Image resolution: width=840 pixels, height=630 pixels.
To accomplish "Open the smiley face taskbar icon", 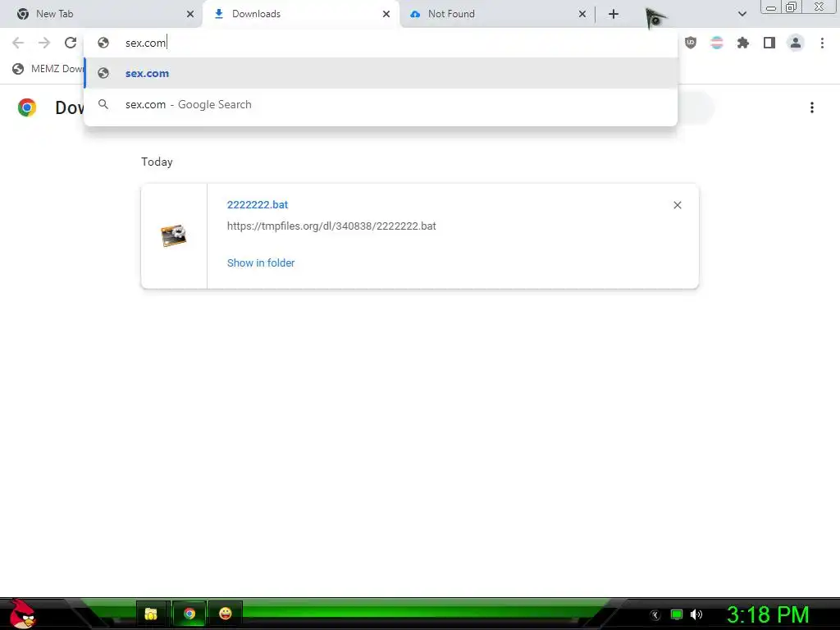I will point(226,614).
